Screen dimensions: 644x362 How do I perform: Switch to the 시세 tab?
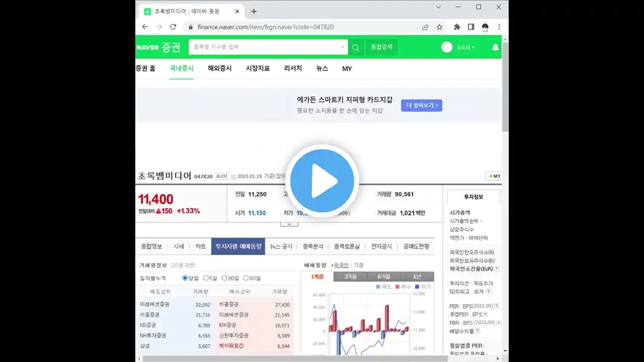[x=179, y=246]
